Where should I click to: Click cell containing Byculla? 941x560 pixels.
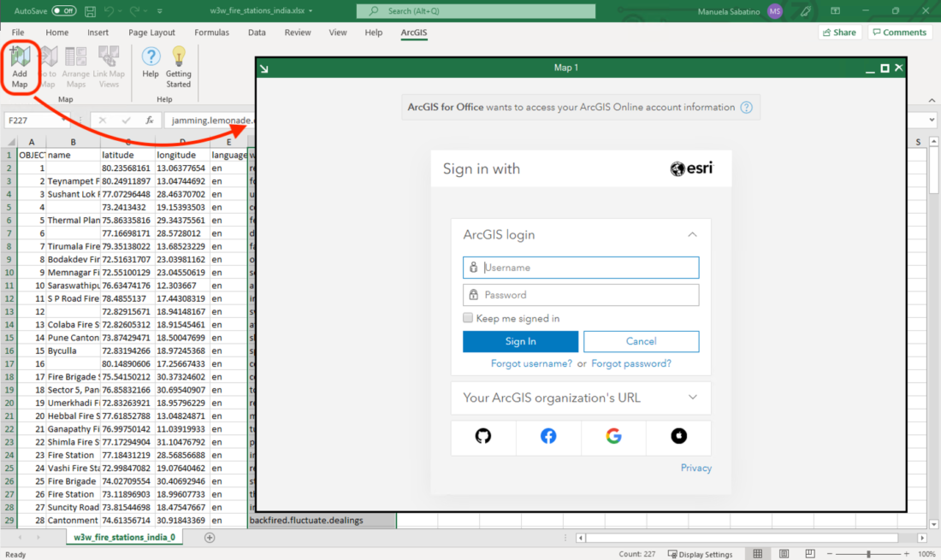click(x=74, y=351)
